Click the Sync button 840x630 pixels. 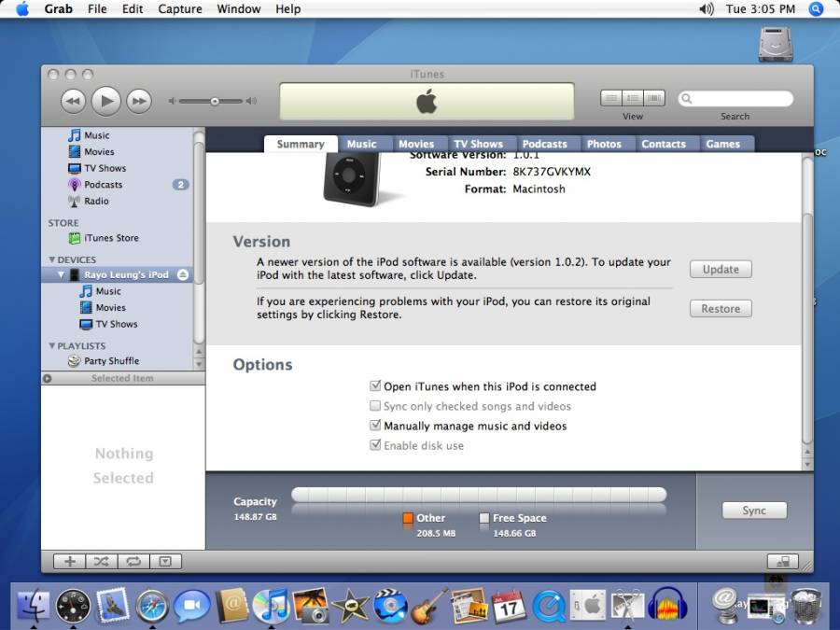pyautogui.click(x=754, y=511)
